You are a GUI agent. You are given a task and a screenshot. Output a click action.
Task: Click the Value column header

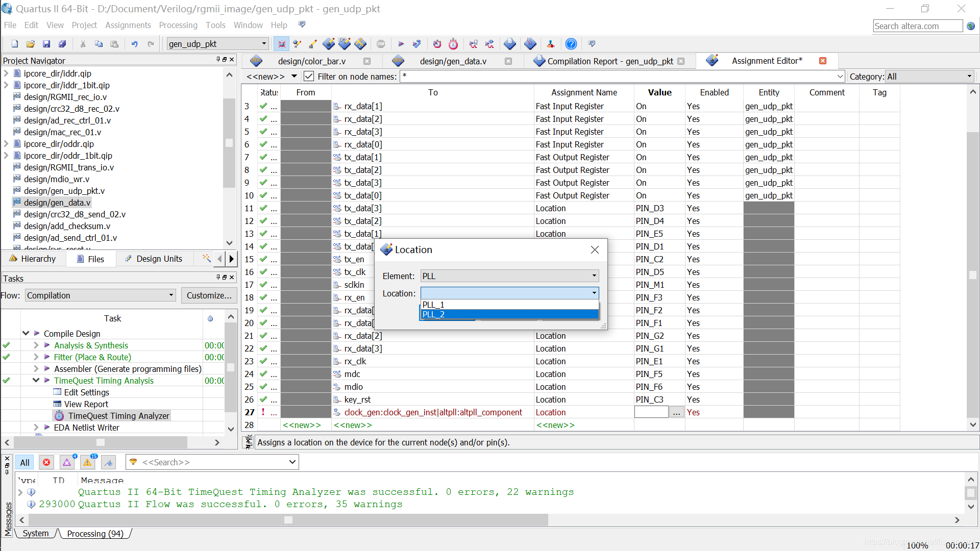pos(659,92)
